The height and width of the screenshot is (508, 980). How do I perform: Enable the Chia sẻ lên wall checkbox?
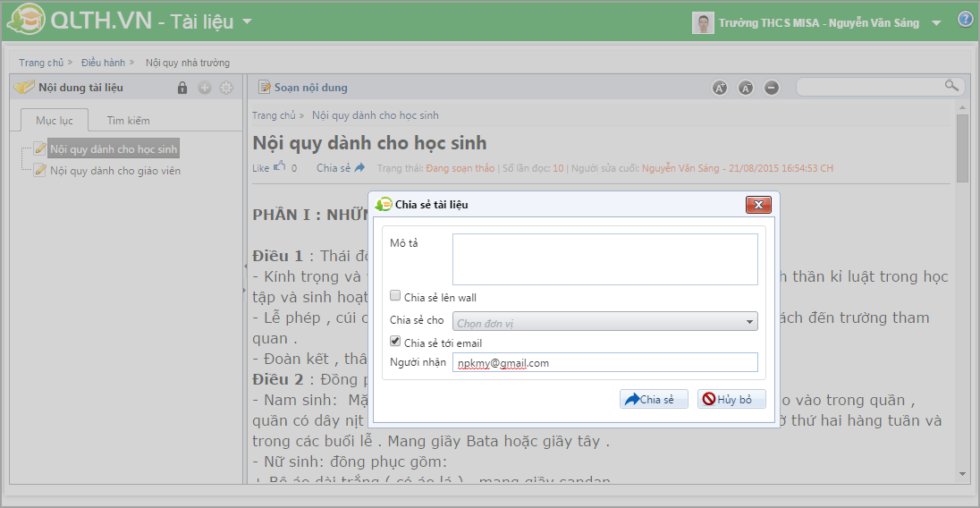[x=395, y=297]
